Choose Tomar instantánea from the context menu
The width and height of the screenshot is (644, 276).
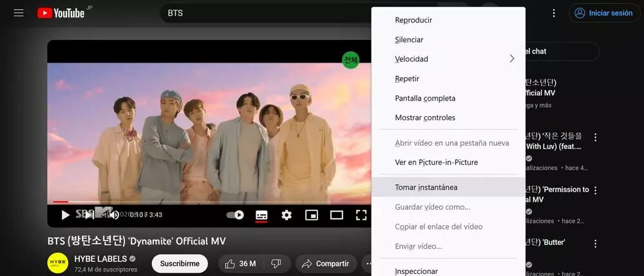click(x=426, y=187)
